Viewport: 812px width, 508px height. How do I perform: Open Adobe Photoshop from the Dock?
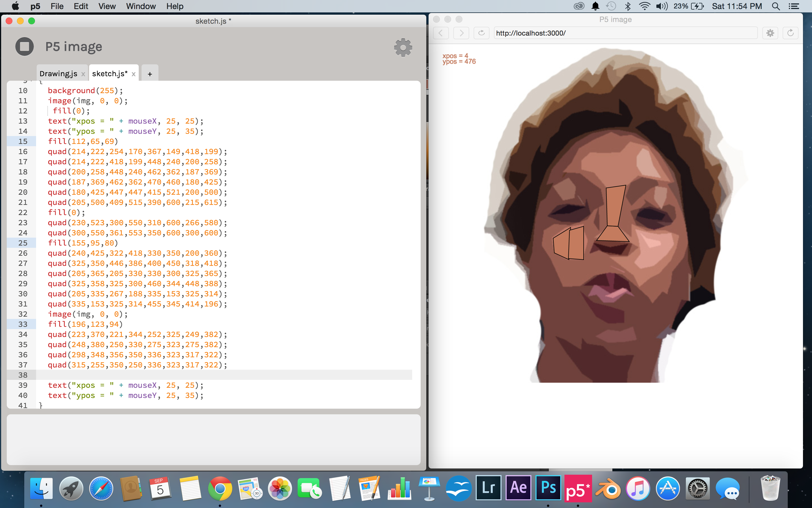point(548,488)
